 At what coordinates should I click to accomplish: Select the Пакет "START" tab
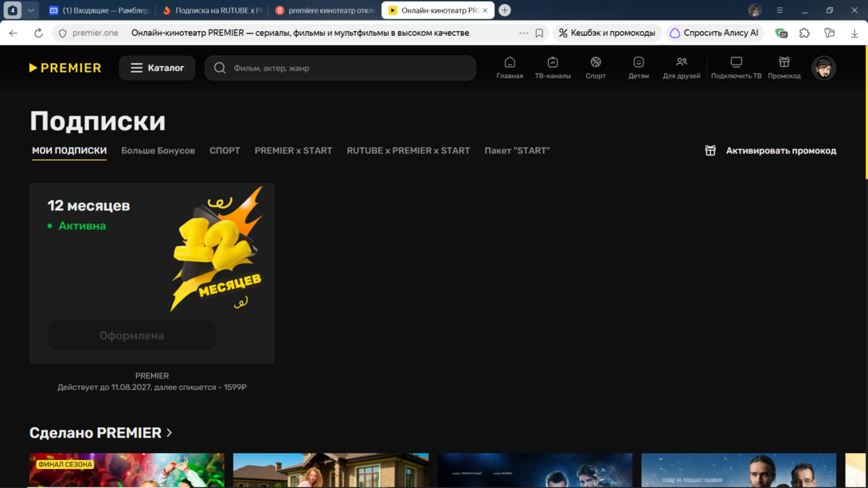click(x=517, y=150)
